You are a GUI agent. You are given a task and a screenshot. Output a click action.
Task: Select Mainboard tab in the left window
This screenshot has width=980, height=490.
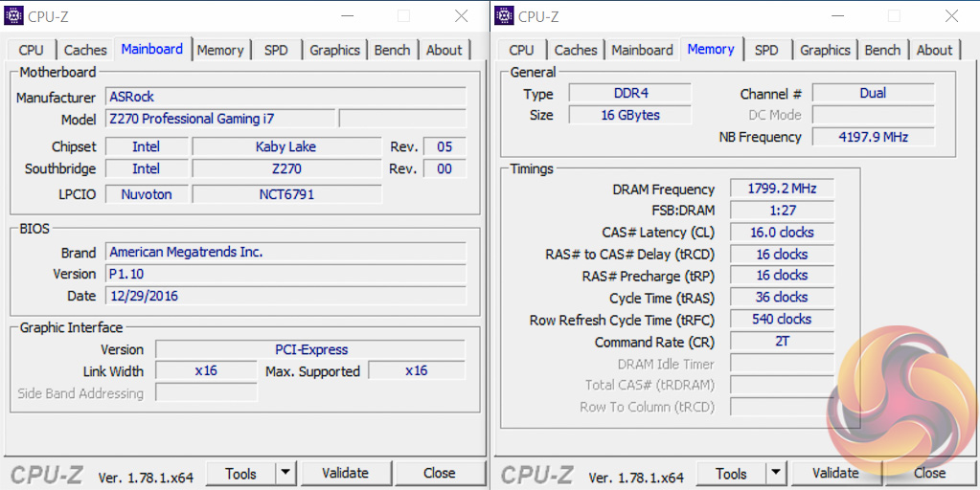pyautogui.click(x=152, y=49)
